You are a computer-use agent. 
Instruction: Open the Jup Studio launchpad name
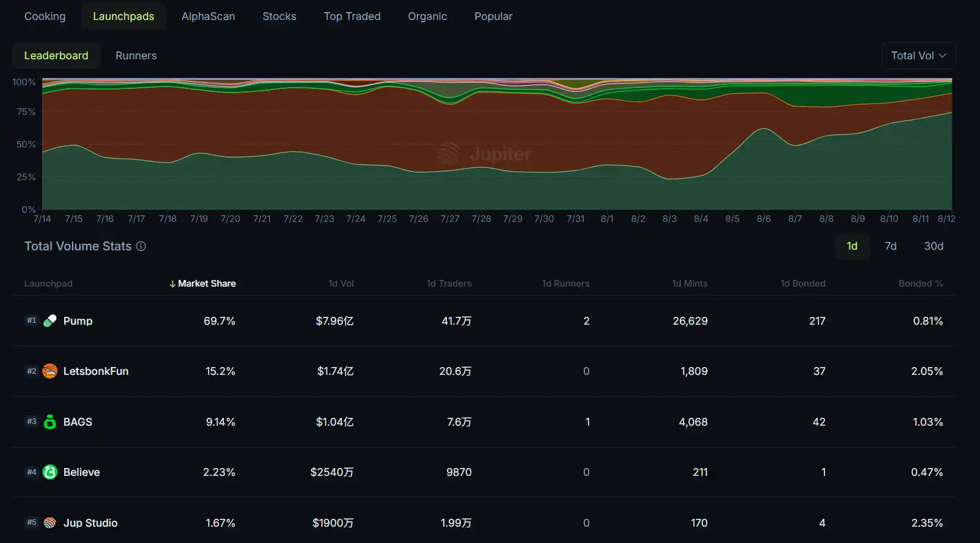pyautogui.click(x=90, y=523)
